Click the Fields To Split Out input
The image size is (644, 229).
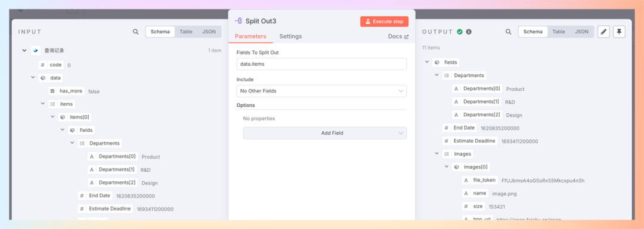click(x=321, y=64)
